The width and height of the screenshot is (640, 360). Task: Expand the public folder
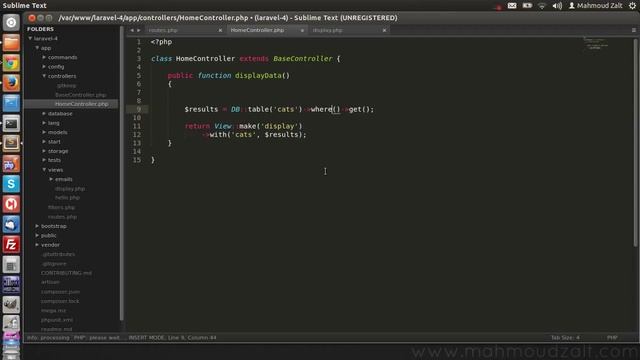[37, 236]
